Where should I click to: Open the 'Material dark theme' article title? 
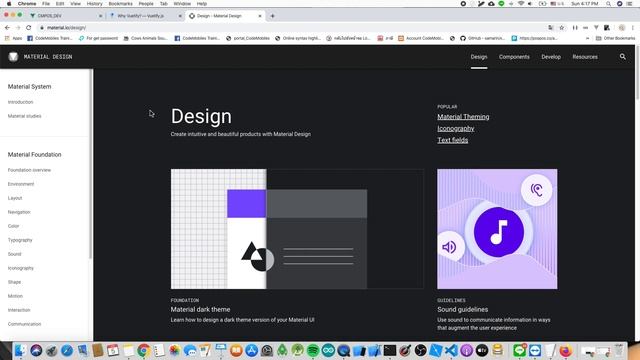tap(200, 309)
